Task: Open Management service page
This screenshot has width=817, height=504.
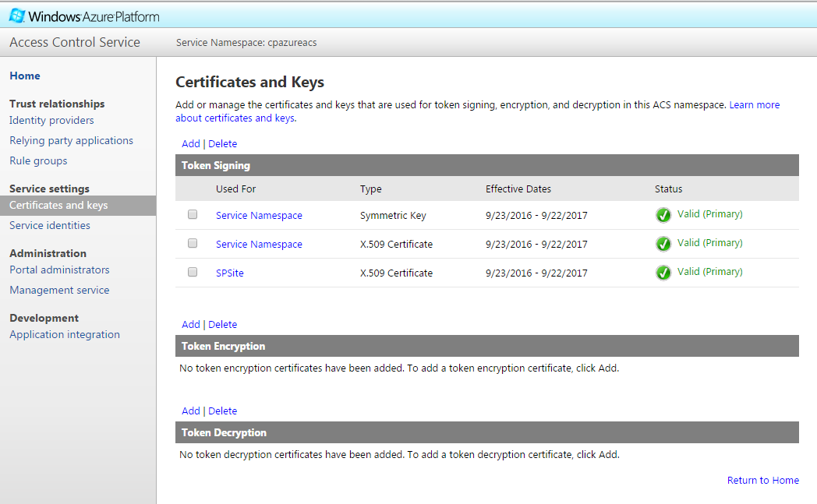Action: [59, 290]
